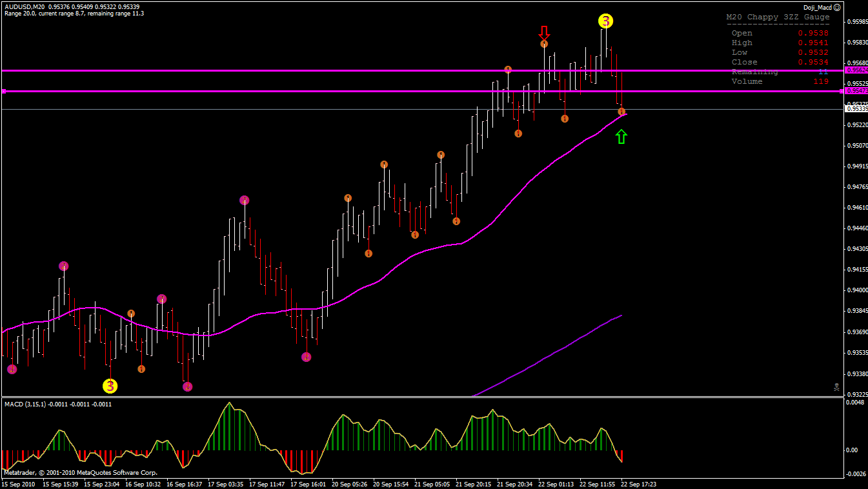Click the Doji_Macd expert advisor label
The width and height of the screenshot is (868, 489).
point(818,7)
